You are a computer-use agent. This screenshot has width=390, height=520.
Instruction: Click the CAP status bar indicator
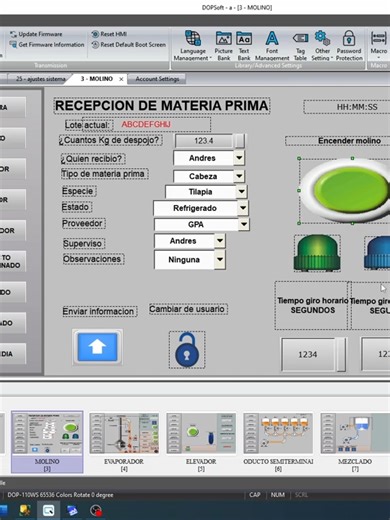pyautogui.click(x=255, y=495)
